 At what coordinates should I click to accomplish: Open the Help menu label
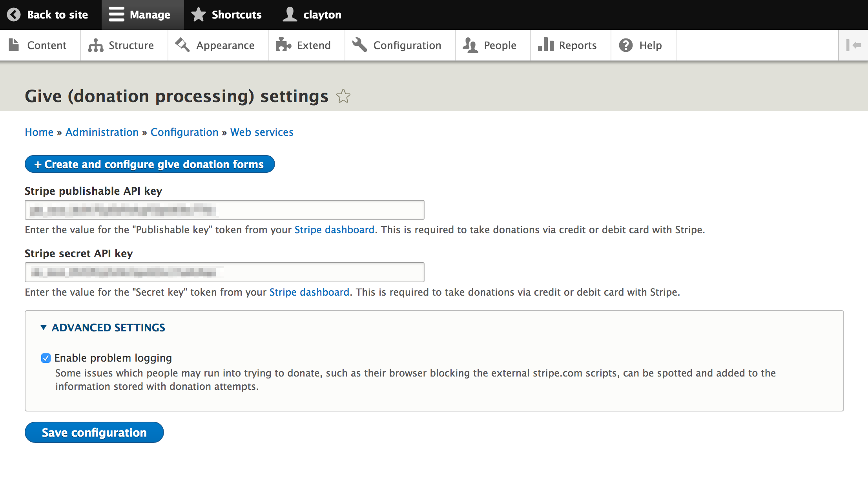[651, 46]
